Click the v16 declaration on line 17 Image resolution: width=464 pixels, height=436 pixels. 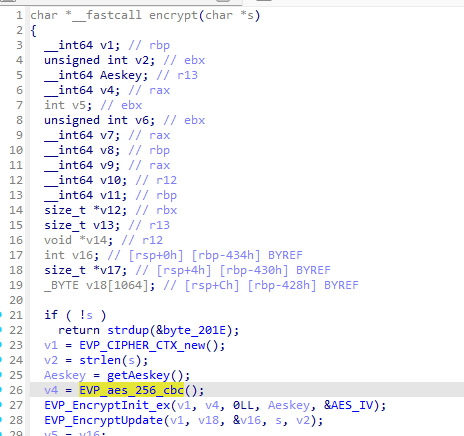83,255
